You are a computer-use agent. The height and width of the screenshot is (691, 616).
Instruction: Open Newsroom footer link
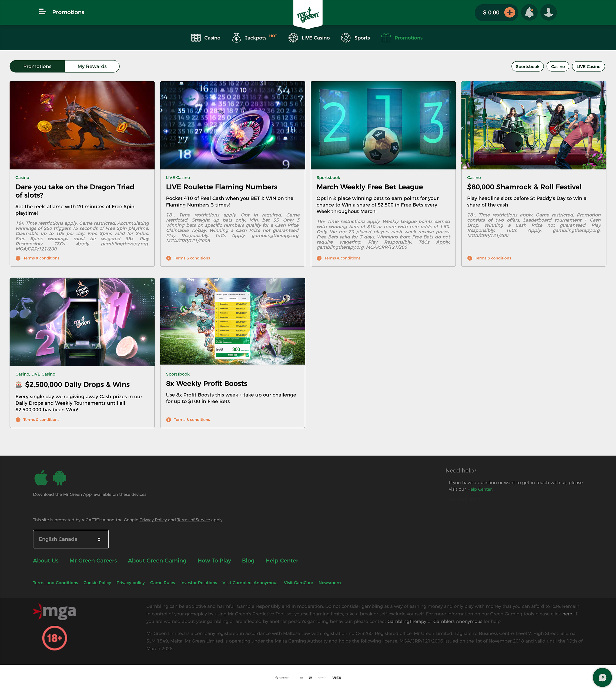pos(330,582)
